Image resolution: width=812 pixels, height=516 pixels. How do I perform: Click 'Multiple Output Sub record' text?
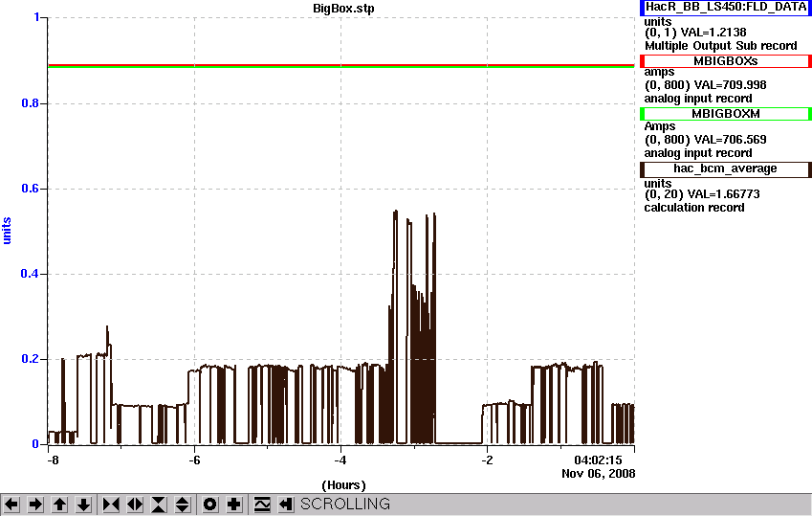point(721,46)
